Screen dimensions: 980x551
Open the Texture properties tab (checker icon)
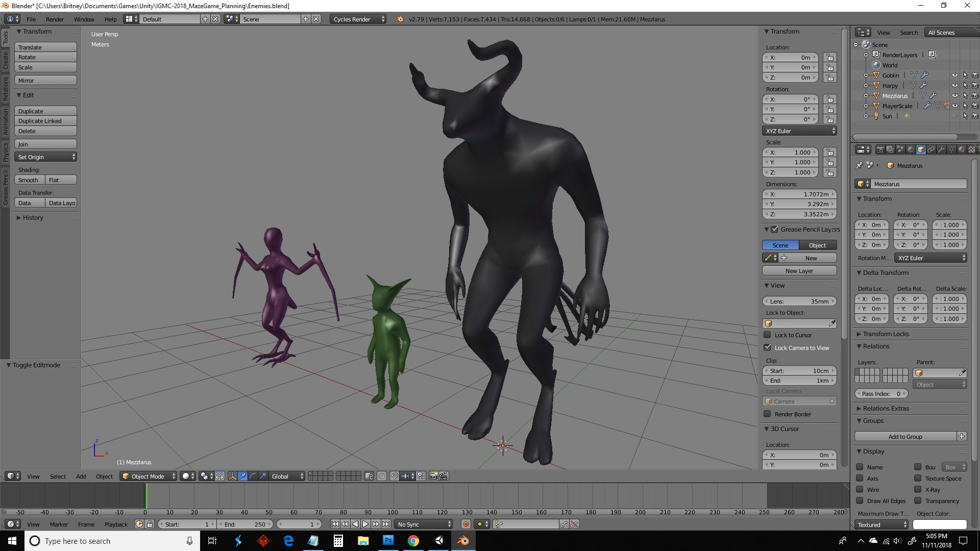(972, 149)
